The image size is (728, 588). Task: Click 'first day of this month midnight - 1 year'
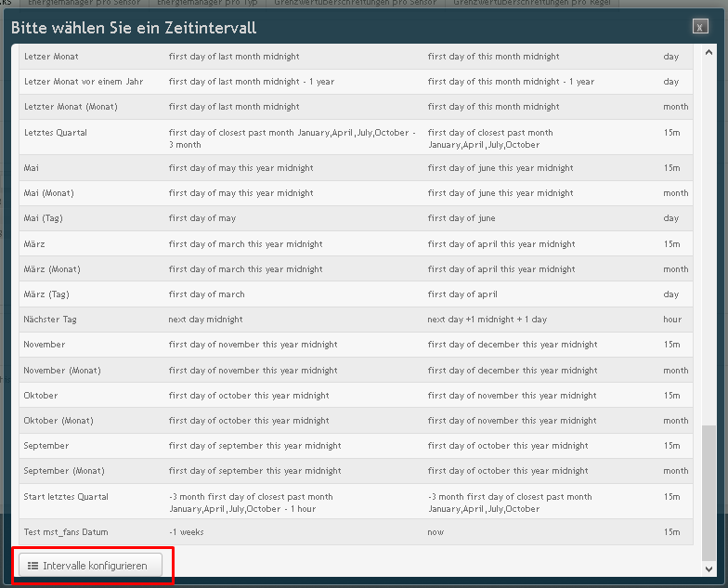[511, 82]
